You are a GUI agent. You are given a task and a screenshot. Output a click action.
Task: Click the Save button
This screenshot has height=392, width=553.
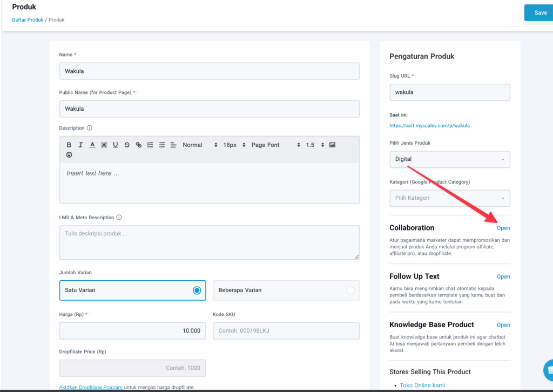pyautogui.click(x=540, y=13)
